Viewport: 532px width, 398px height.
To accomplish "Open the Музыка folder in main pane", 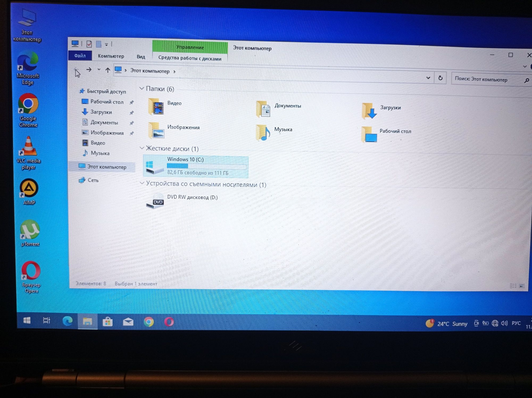I will (x=274, y=132).
